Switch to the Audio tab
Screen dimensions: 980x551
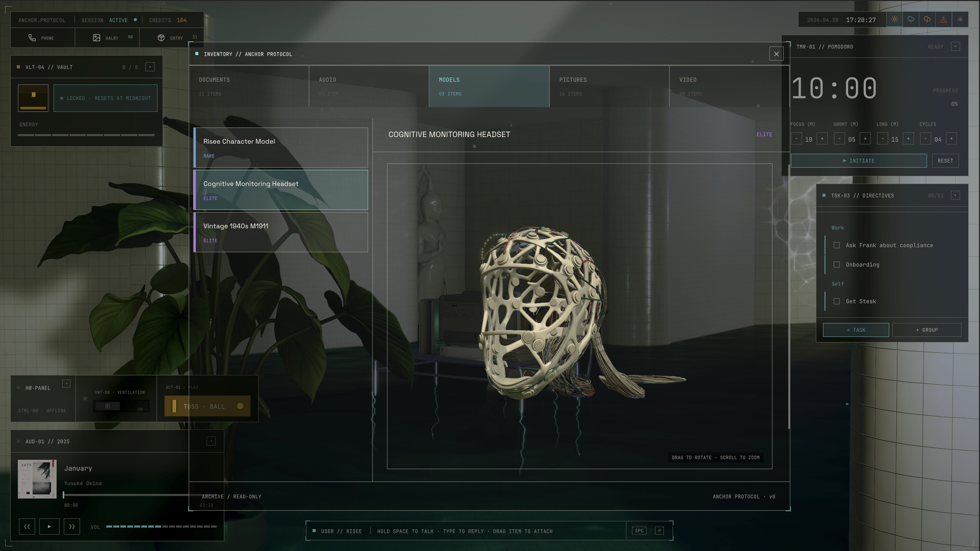pyautogui.click(x=369, y=86)
